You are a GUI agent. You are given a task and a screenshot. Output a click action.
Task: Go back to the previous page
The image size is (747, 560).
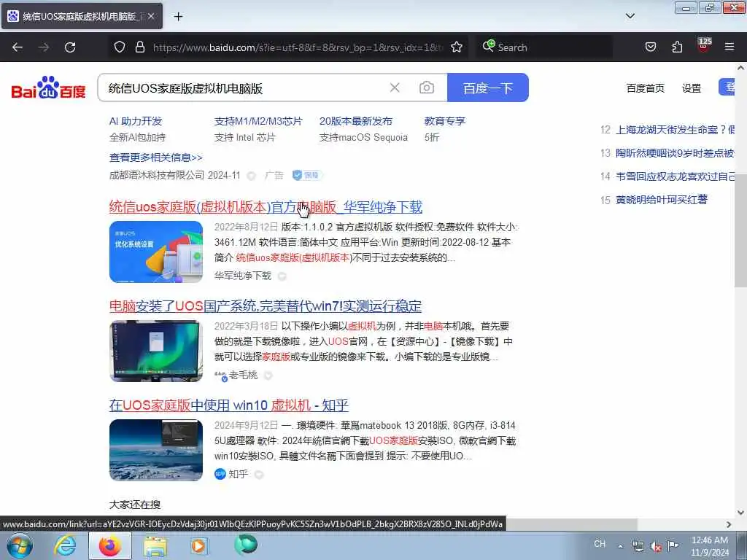[18, 47]
